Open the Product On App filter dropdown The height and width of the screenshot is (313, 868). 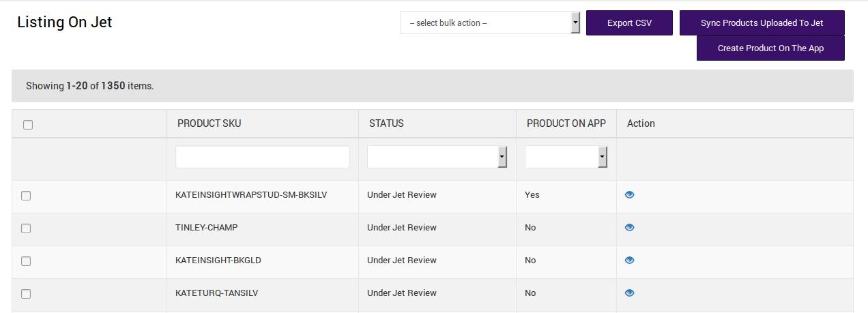(x=566, y=157)
